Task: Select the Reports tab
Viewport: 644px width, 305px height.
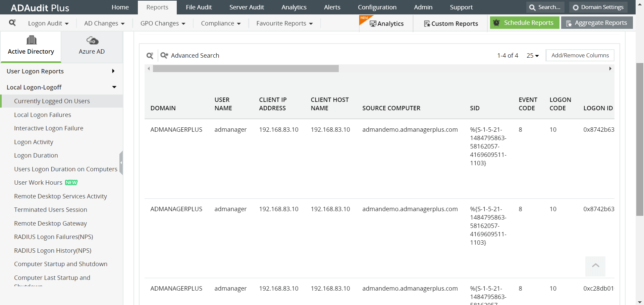Action: pyautogui.click(x=157, y=7)
